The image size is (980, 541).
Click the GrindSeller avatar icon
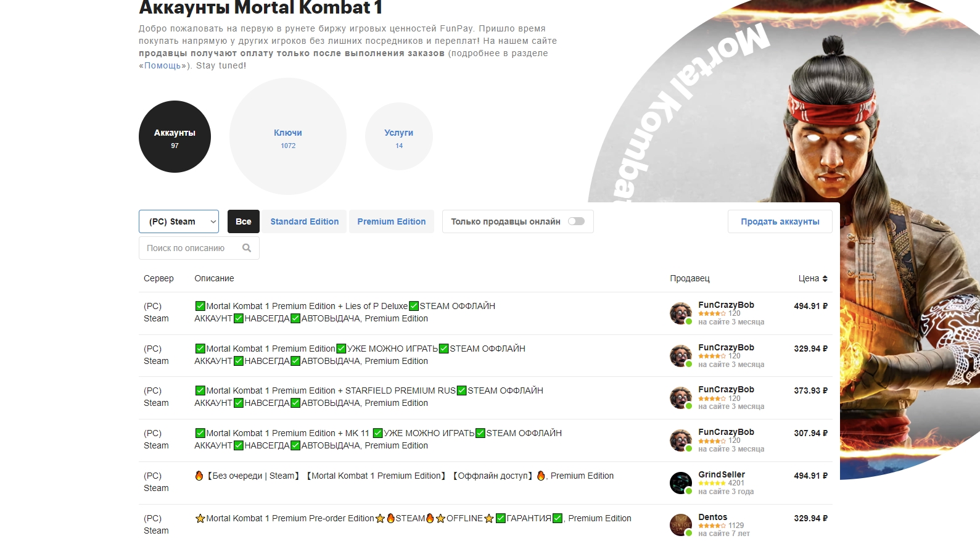pos(681,483)
